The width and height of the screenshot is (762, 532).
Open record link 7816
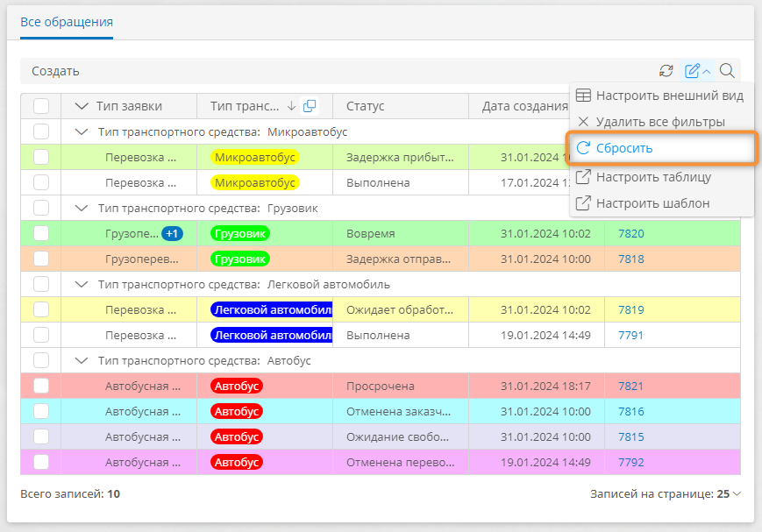pyautogui.click(x=630, y=412)
